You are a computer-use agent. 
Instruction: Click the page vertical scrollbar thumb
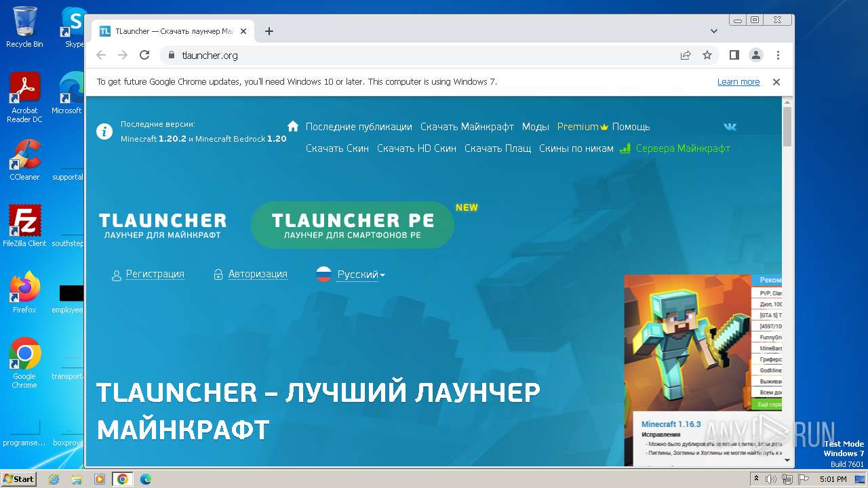[x=787, y=126]
